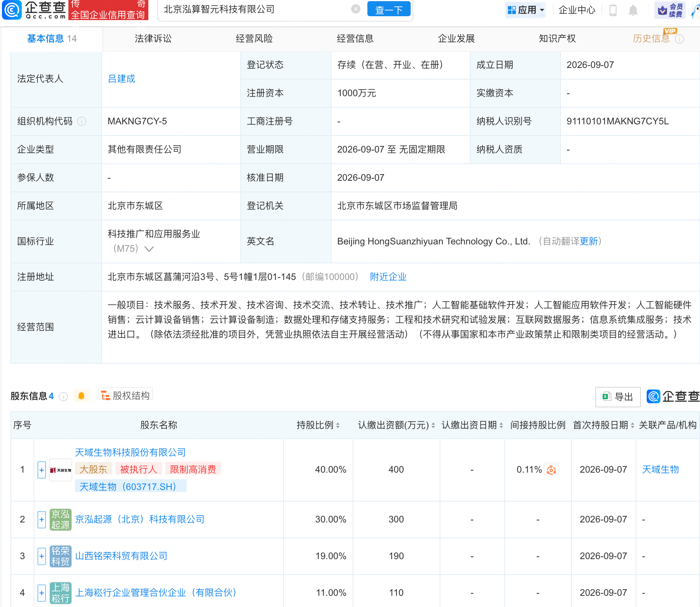
Task: Switch to 基本信息 tab
Action: (52, 39)
